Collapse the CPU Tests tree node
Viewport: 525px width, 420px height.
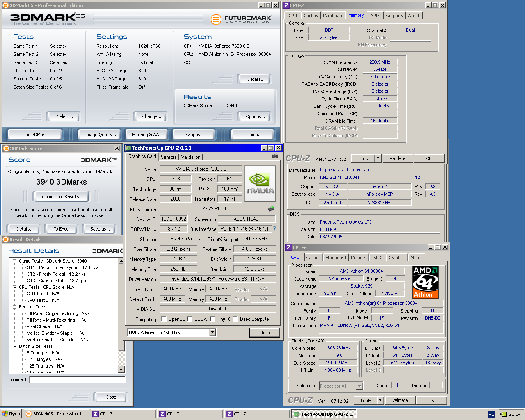[x=15, y=287]
